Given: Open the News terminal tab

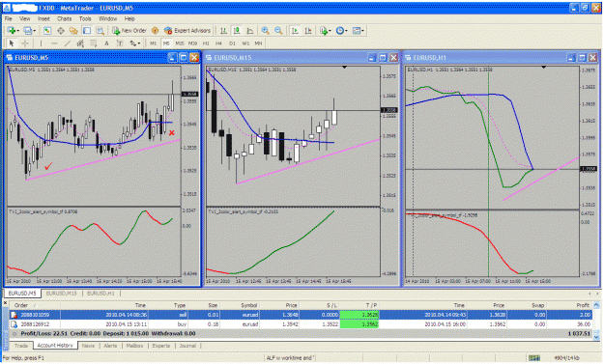Looking at the screenshot, I should click(x=88, y=346).
